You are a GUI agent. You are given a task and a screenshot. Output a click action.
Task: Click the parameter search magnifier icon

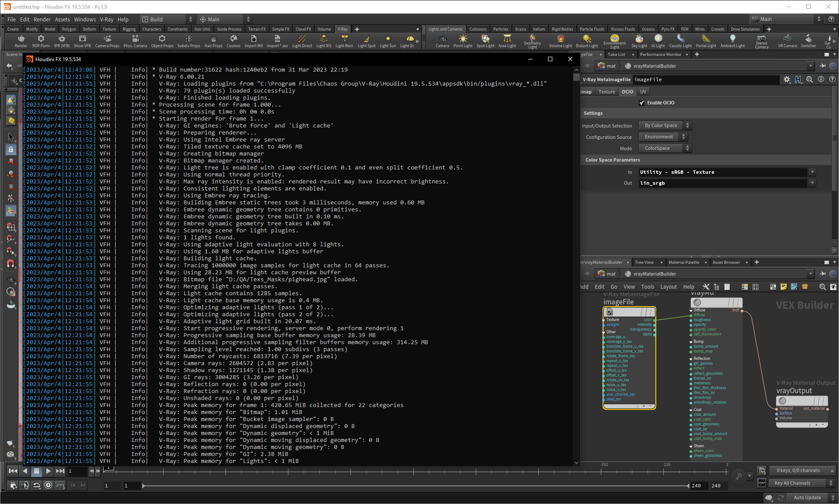[x=809, y=79]
